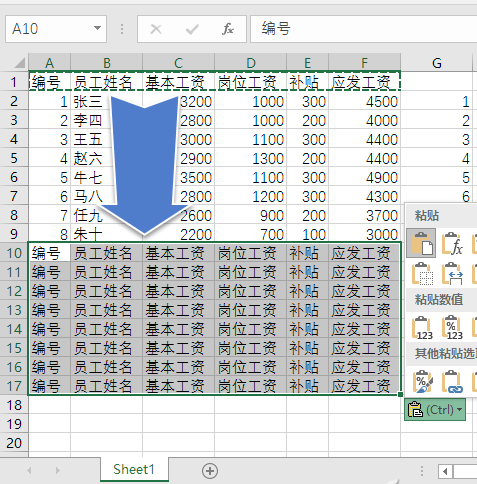477x484 pixels.
Task: Click the horizontal scrollbar left arrow
Action: [x=445, y=471]
